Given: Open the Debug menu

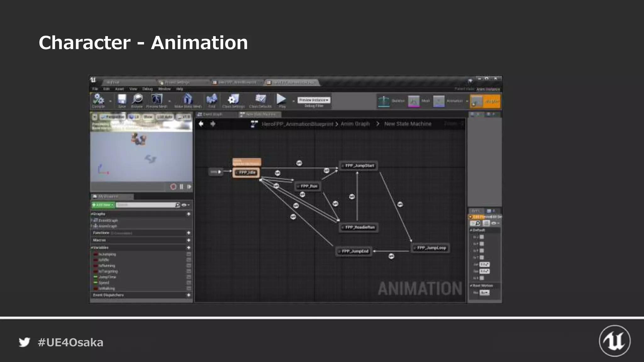Looking at the screenshot, I should click(147, 89).
